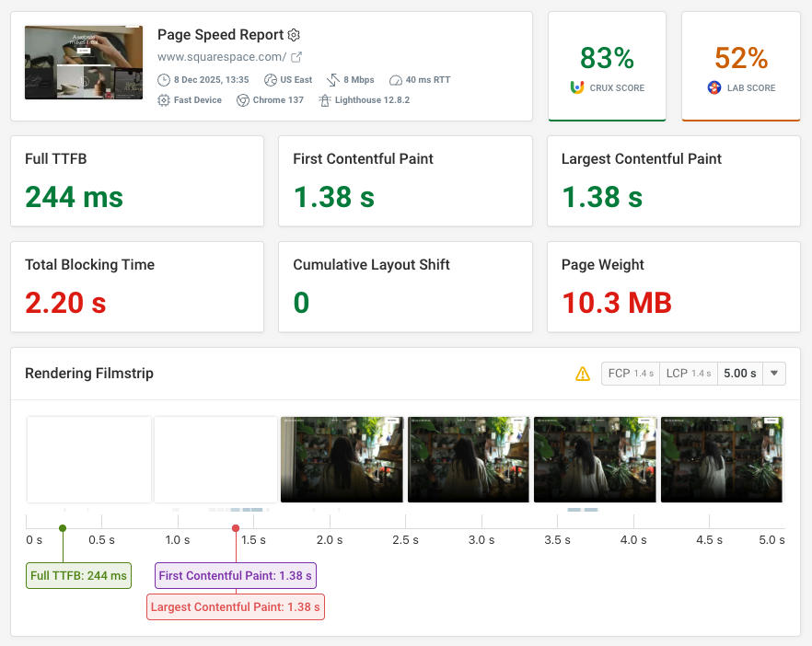Click the green Full TTFB marker on the timeline
Image resolution: width=812 pixels, height=646 pixels.
coord(61,527)
